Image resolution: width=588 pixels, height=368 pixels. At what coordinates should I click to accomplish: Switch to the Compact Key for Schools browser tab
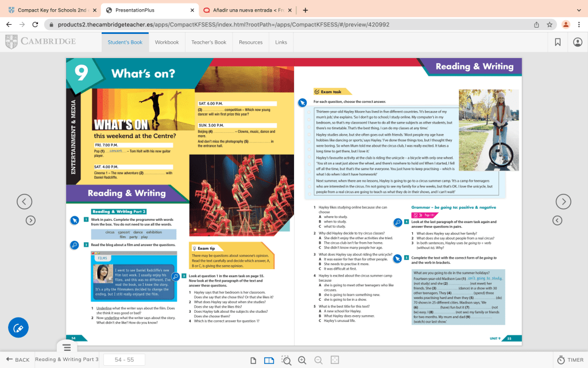pyautogui.click(x=52, y=10)
